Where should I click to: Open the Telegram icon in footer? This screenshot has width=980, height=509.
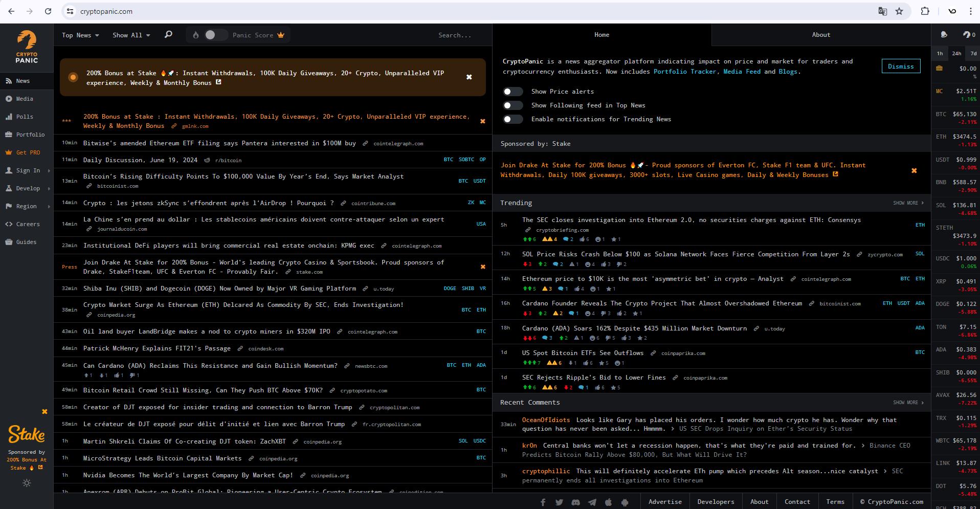point(592,502)
